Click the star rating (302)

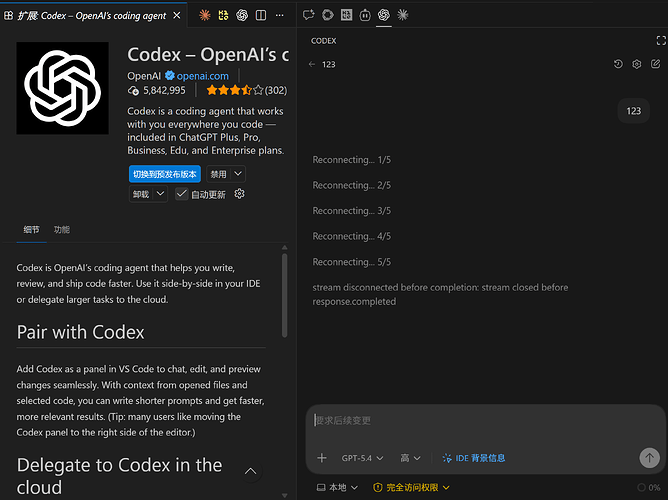point(247,90)
